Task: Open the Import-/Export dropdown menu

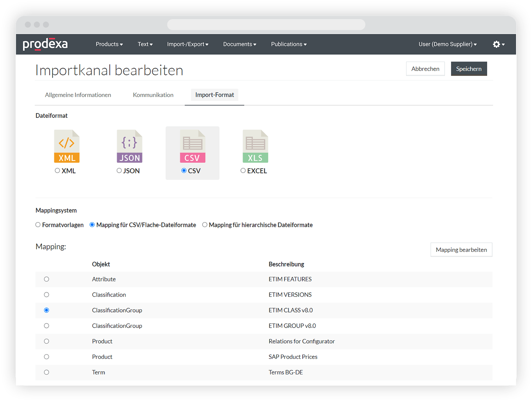Action: click(x=188, y=44)
